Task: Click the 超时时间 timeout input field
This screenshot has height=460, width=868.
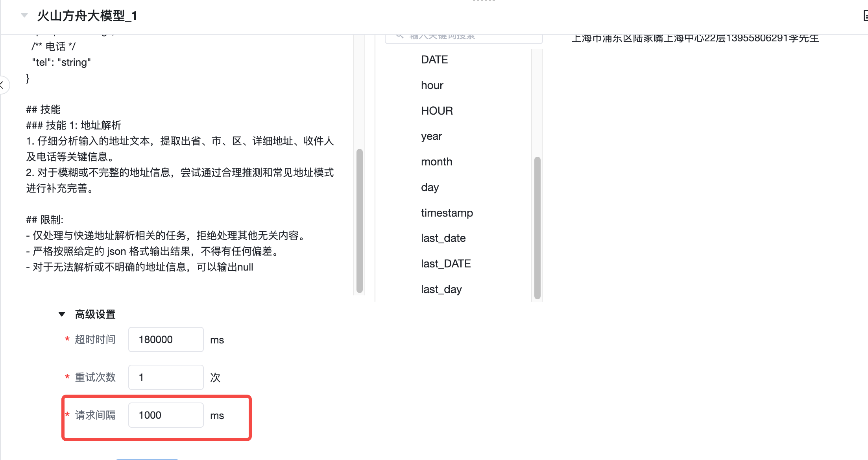Action: click(166, 339)
